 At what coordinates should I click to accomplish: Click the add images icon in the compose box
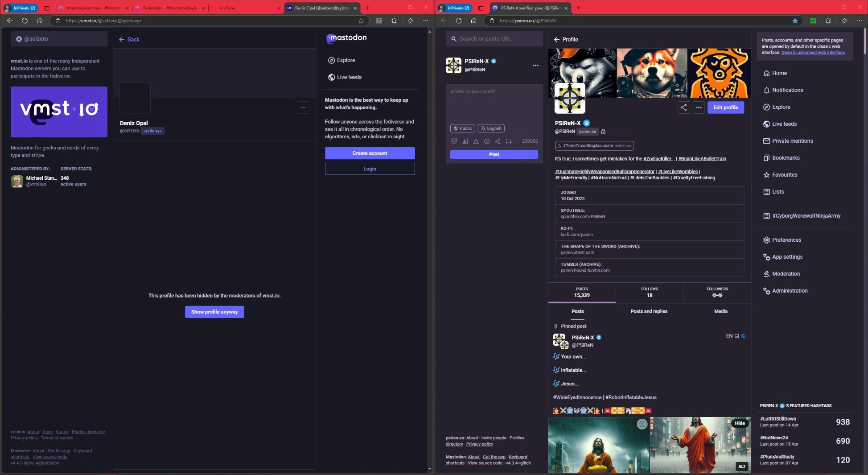pos(454,141)
